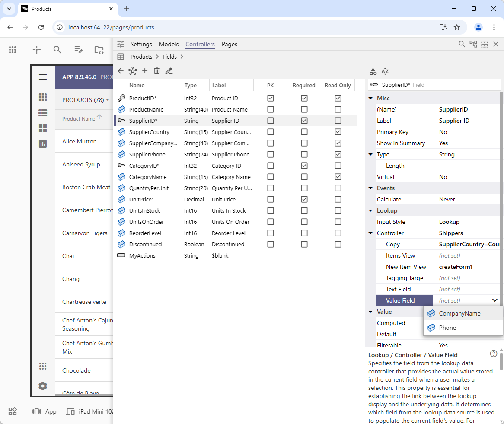Open help for Lookup Controller Value Field

[x=493, y=354]
